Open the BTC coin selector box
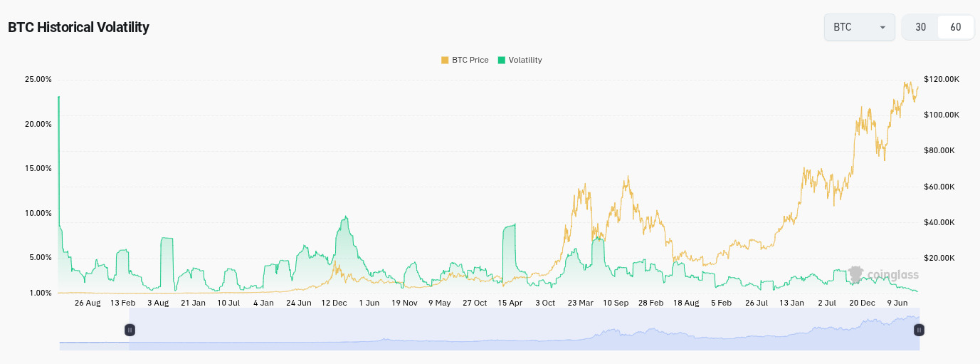This screenshot has height=364, width=980. [x=858, y=28]
